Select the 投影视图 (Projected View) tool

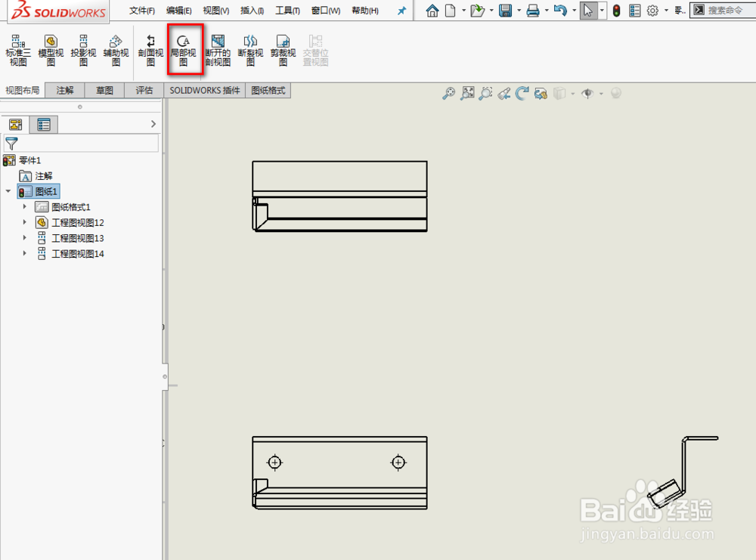coord(83,48)
